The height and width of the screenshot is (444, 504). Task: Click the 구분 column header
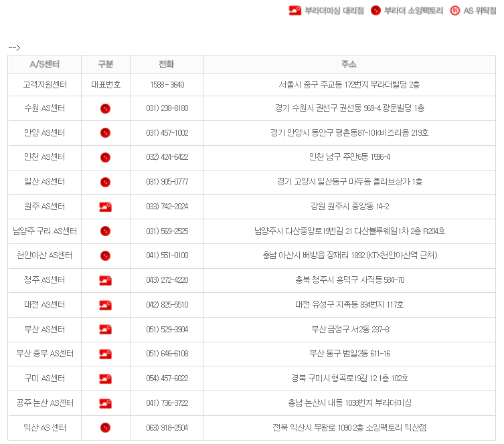(x=106, y=64)
